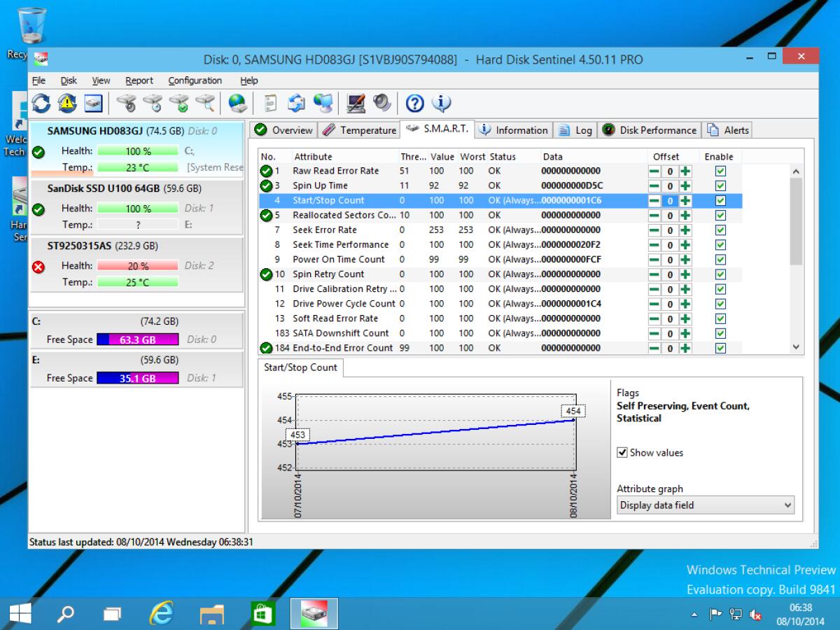Open network disk view using the globe icon
Screen dimensions: 840x630
[237, 103]
